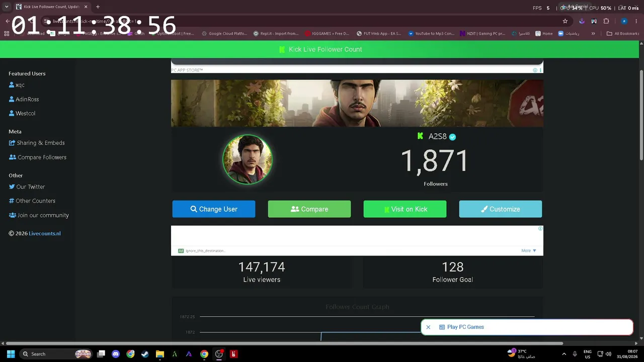This screenshot has height=362, width=644.
Task: Show hidden system tray icons
Action: (x=564, y=354)
